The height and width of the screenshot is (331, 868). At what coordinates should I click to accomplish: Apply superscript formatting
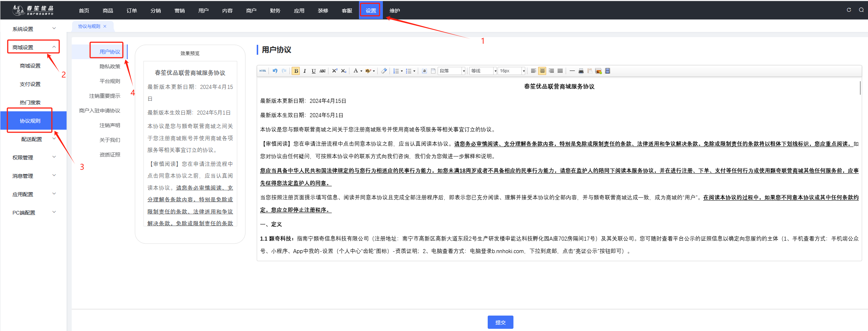(335, 71)
